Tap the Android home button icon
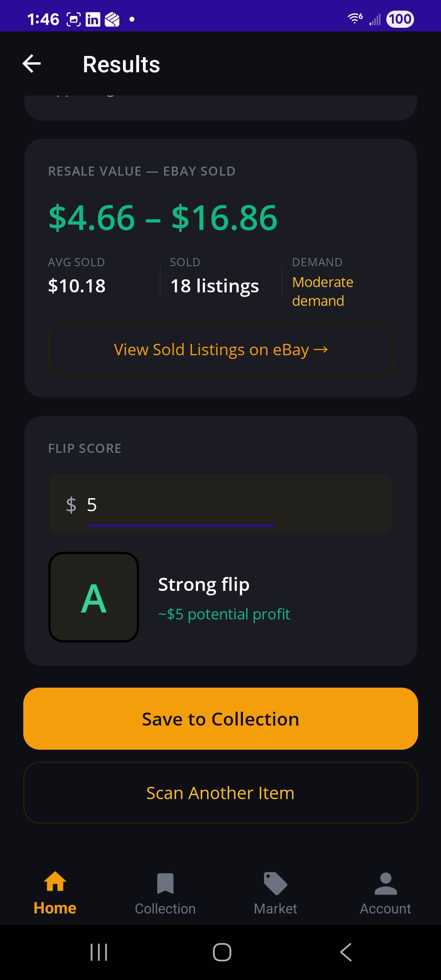 222,952
